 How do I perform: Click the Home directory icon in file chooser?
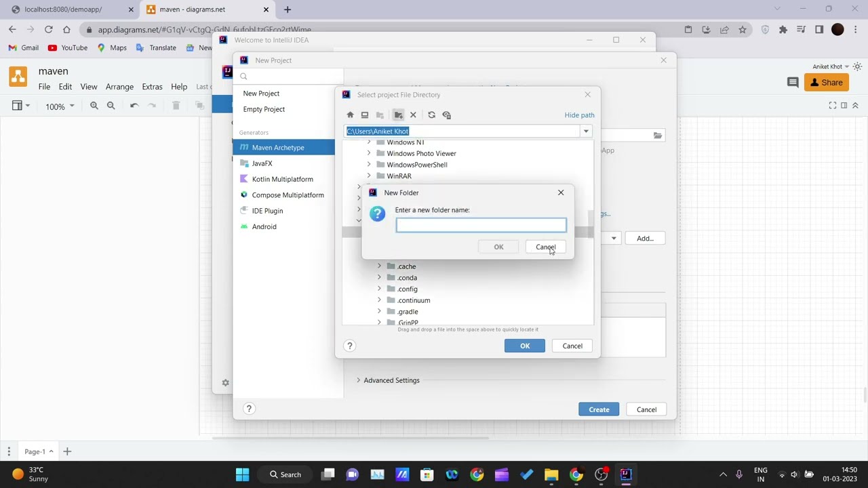click(x=350, y=115)
